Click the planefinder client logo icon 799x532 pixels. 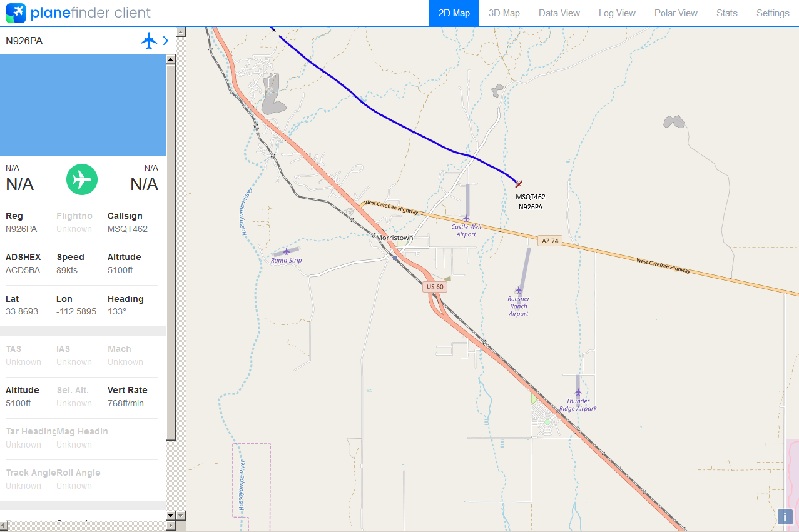pos(16,13)
